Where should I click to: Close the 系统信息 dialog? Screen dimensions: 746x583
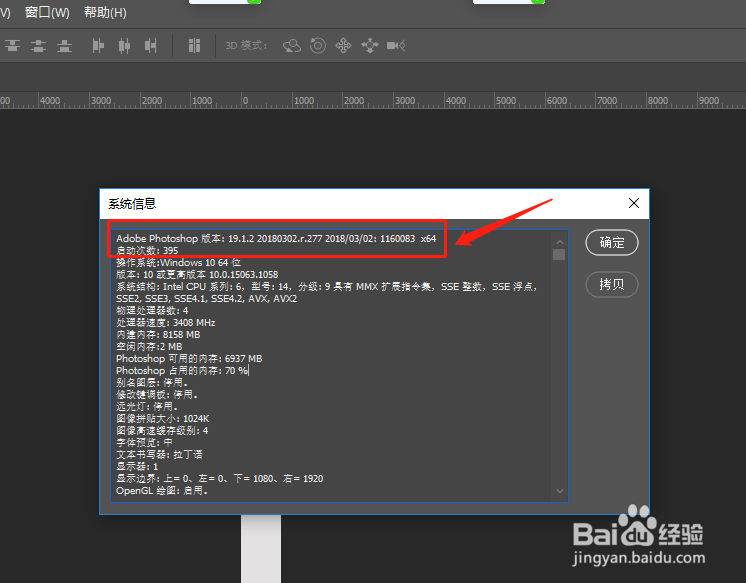(x=634, y=203)
